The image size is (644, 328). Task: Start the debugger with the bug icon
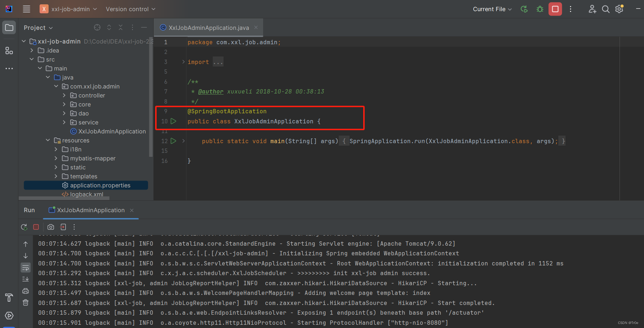[x=540, y=9]
